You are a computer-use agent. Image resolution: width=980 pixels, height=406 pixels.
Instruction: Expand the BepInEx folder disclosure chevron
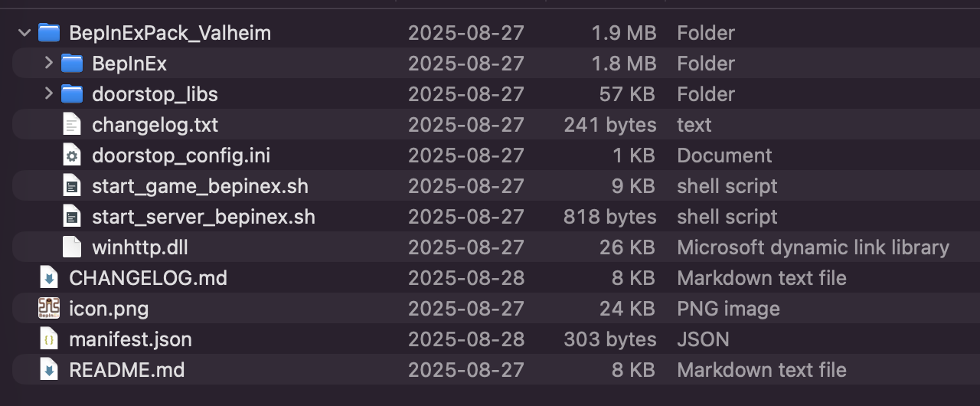[x=48, y=63]
